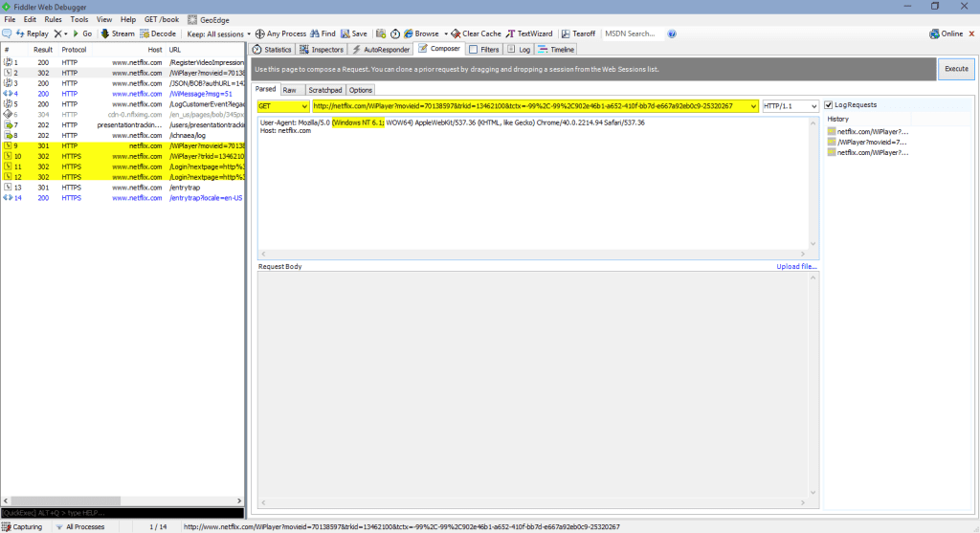Select session 13 /entrytrap row
Viewport: 980px width, 533px height.
tap(122, 188)
